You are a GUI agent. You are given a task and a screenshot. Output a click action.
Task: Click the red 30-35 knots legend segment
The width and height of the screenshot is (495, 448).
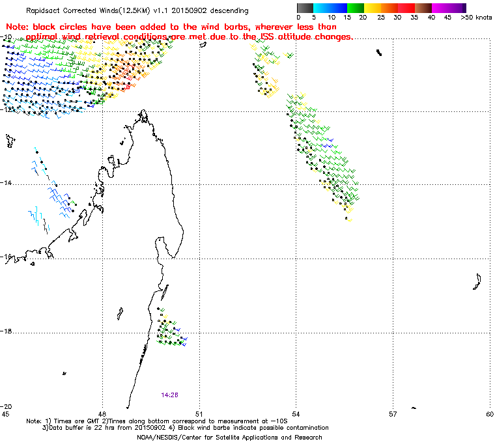point(406,8)
